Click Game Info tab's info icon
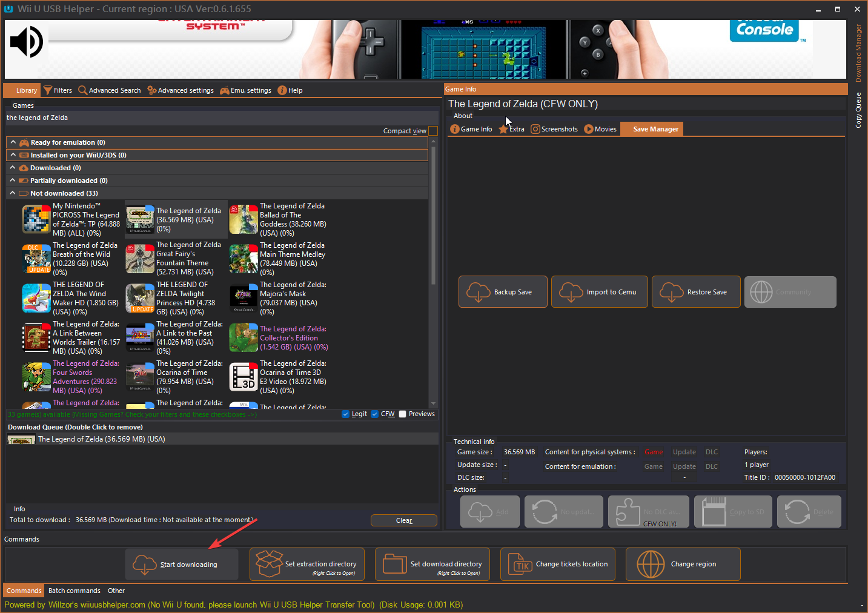This screenshot has width=868, height=613. [455, 129]
